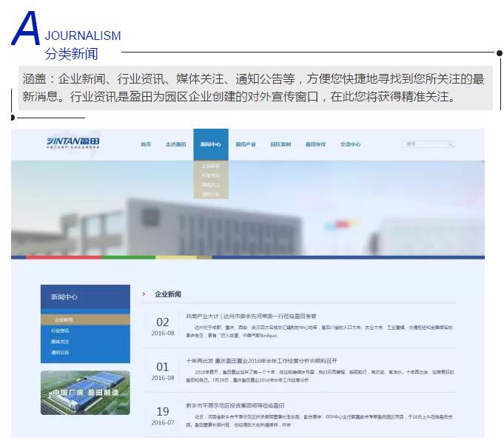Open the 共商产业大计 news article
Screen dimensions: 504x440
click(x=251, y=316)
